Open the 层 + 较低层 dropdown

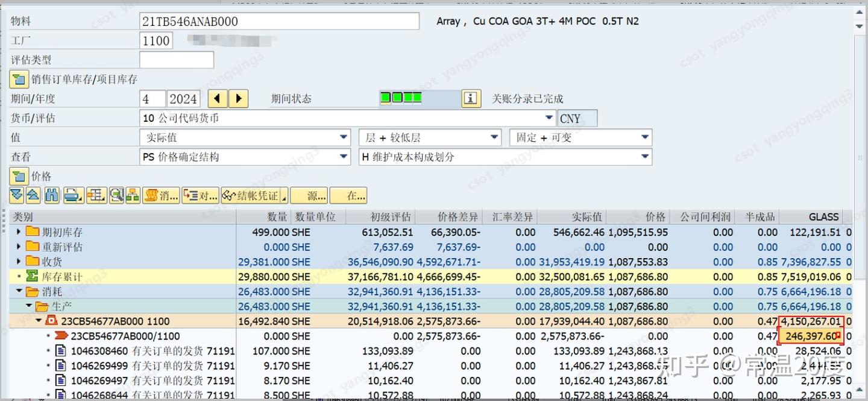494,137
